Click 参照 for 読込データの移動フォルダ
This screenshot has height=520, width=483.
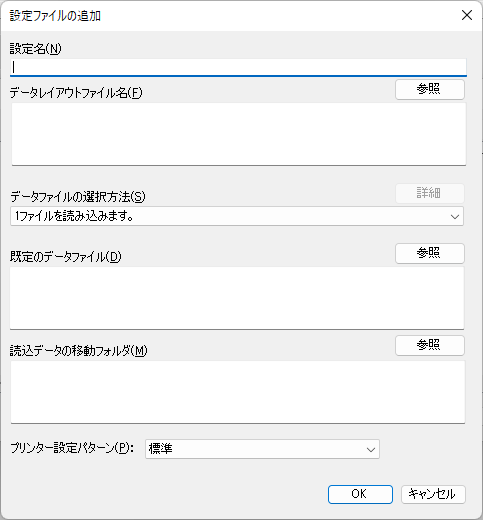430,345
